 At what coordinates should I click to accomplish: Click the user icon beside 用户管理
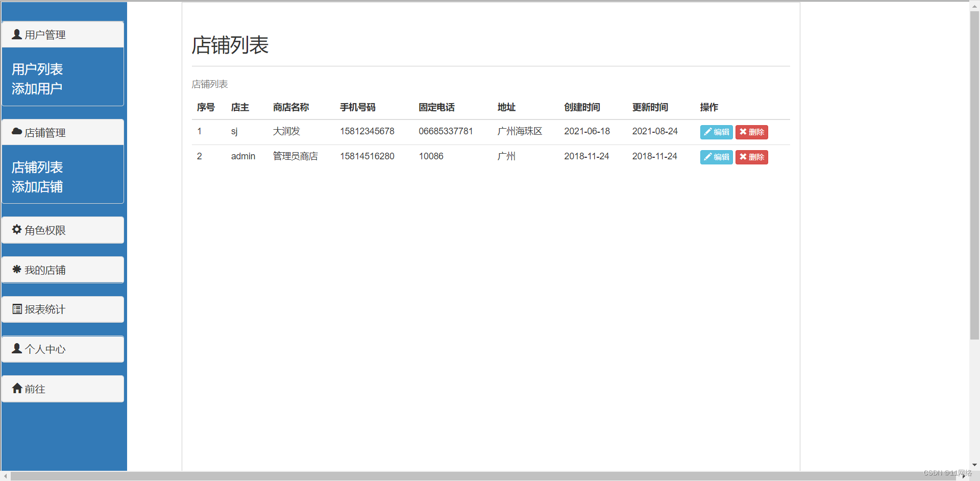(17, 34)
